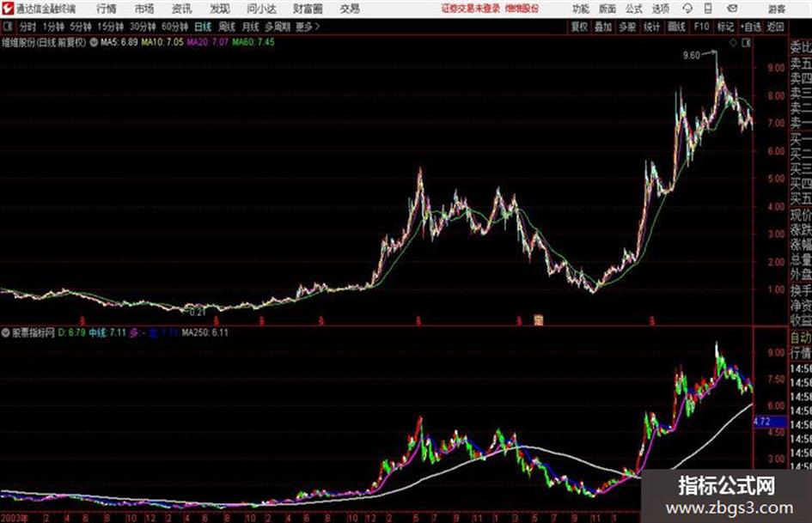Toggle the left panel icon before 分时
812x523 pixels.
pyautogui.click(x=7, y=27)
